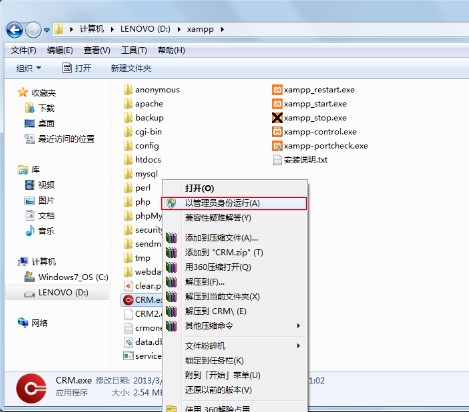The width and height of the screenshot is (469, 412).
Task: Open the recent locations dropdown arrow
Action: pos(47,30)
